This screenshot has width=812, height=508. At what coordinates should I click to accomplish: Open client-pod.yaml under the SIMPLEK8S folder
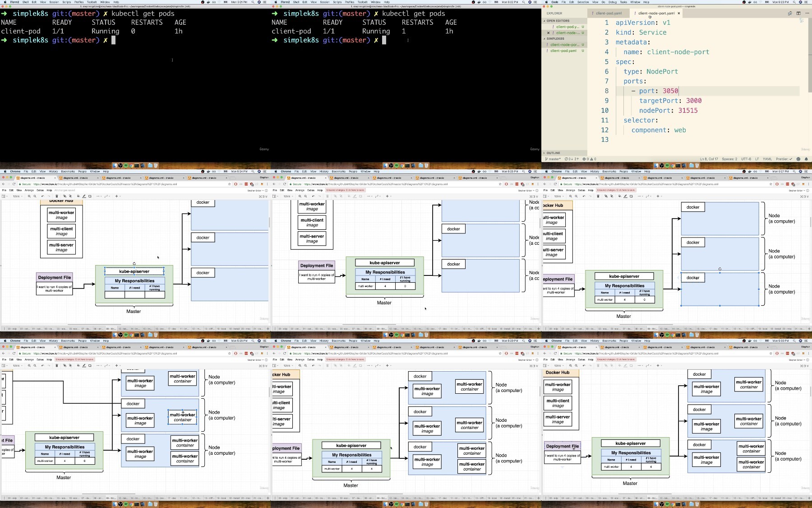pyautogui.click(x=563, y=51)
